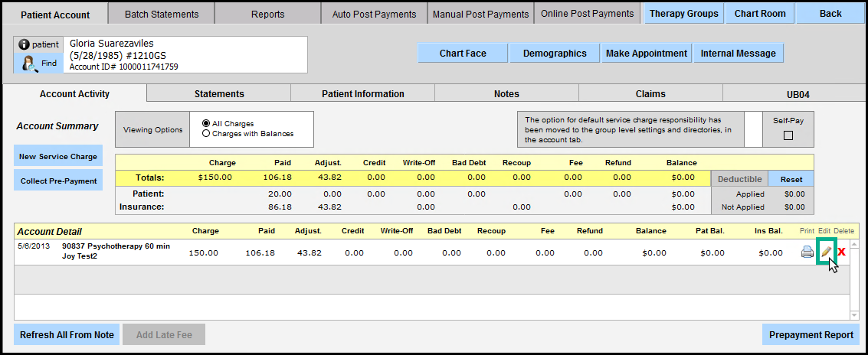
Task: Click the New Service Charge button
Action: pos(58,156)
